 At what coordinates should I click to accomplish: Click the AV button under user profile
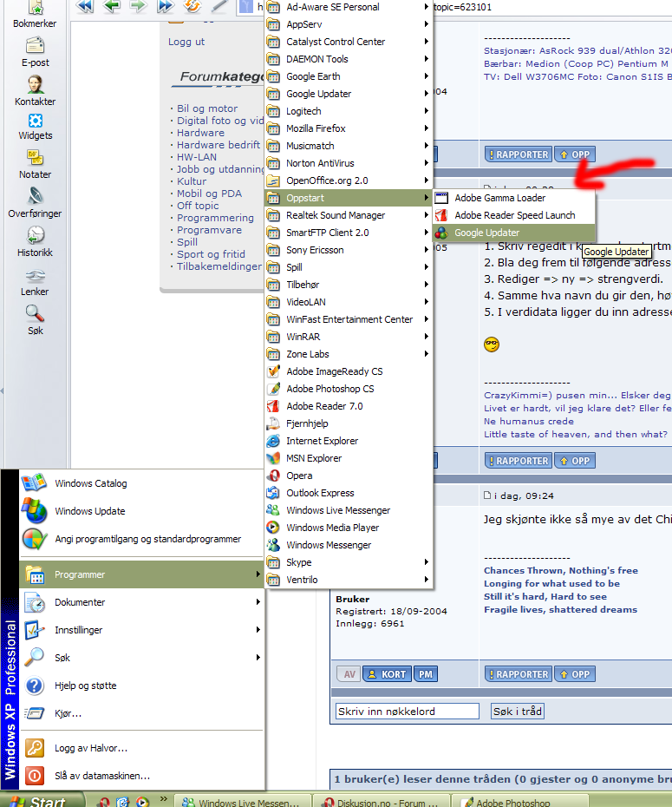349,674
